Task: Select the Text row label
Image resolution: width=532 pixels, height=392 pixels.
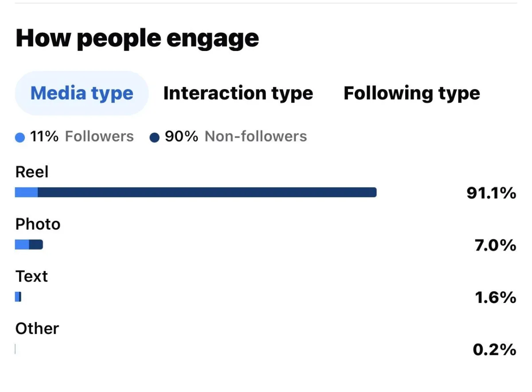Action: (x=31, y=276)
